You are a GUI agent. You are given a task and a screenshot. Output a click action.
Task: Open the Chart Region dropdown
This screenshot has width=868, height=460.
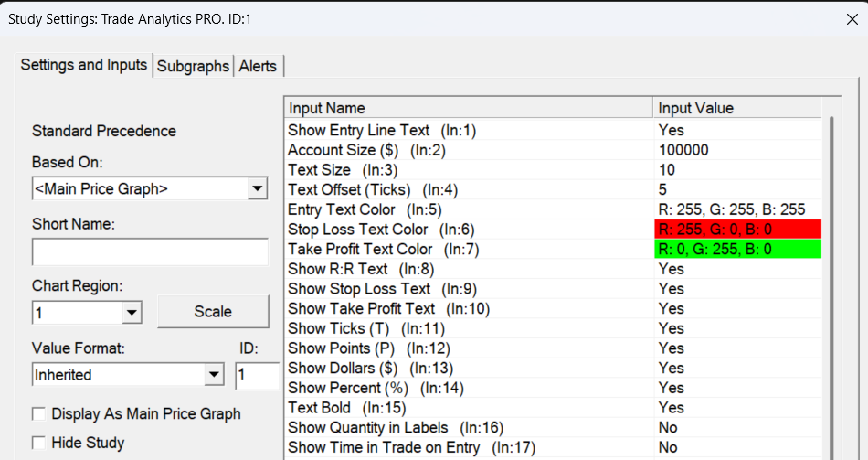click(132, 313)
